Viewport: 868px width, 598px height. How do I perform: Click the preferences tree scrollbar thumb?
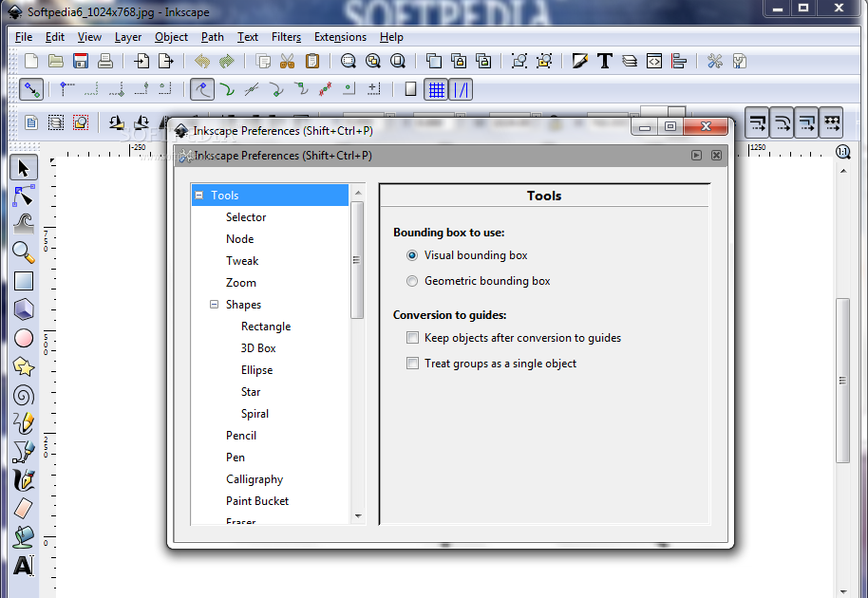[358, 260]
